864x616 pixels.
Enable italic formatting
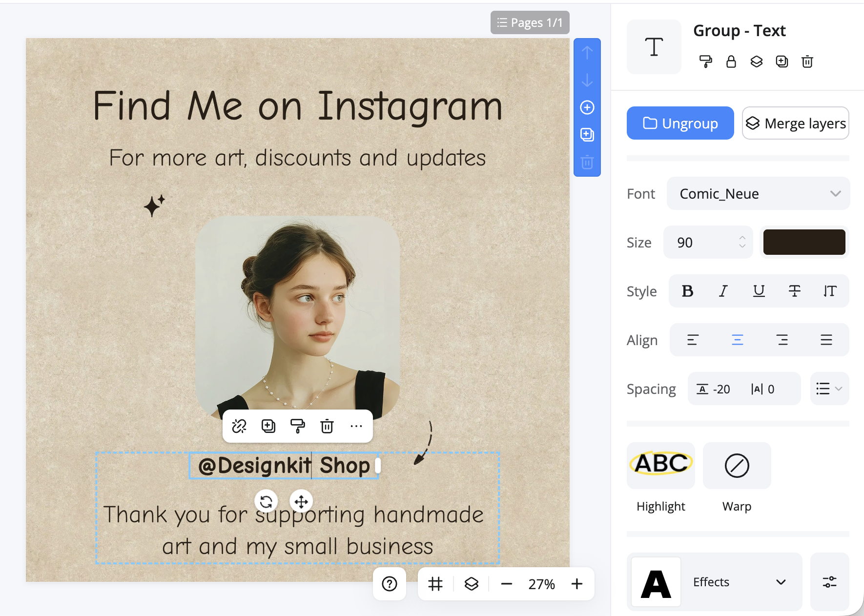(723, 291)
